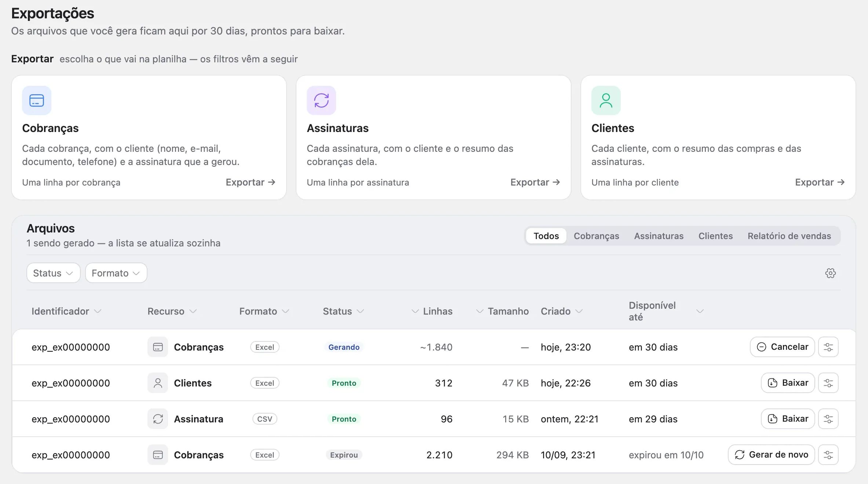Switch to the Cobranças files tab
Image resolution: width=868 pixels, height=484 pixels.
[596, 236]
